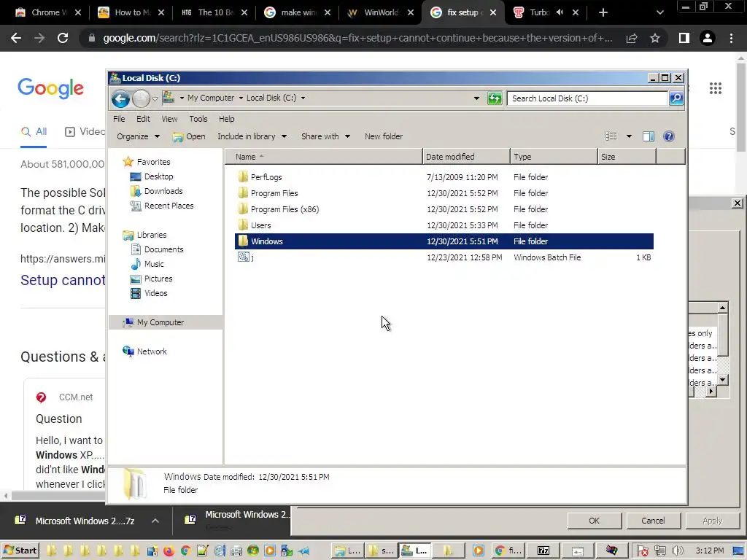Open Favorites in the navigation pane
747x560 pixels.
tap(153, 162)
